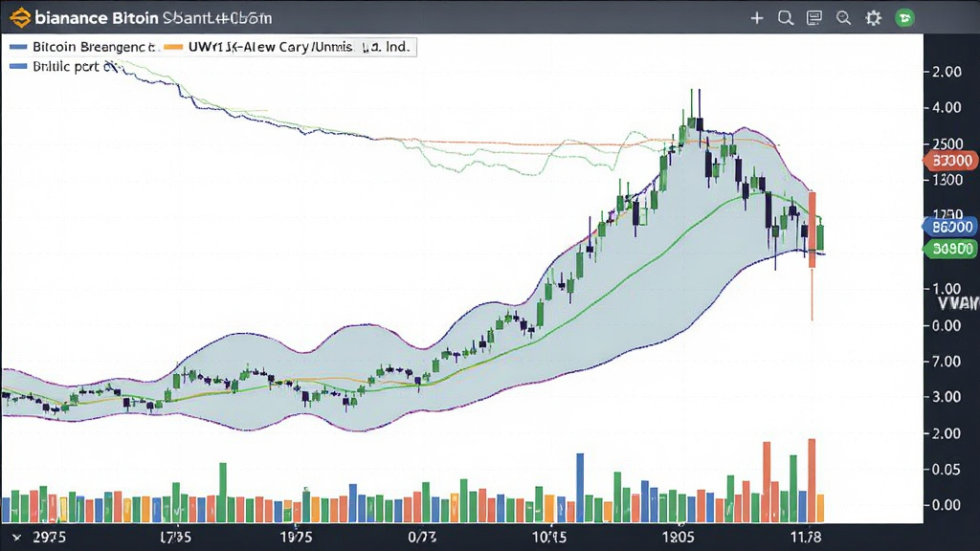Toggle the UWr1 Alew Cary legend entry

(287, 47)
